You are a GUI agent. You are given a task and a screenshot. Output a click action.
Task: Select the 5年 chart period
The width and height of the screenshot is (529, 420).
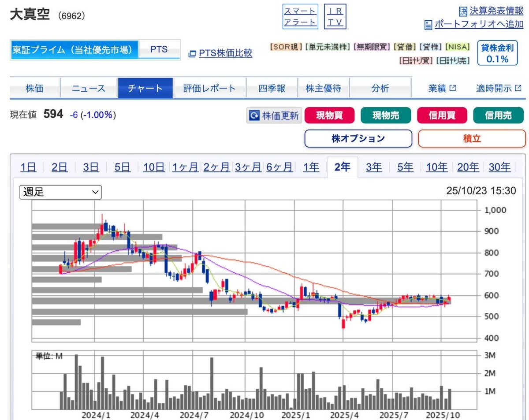(405, 167)
